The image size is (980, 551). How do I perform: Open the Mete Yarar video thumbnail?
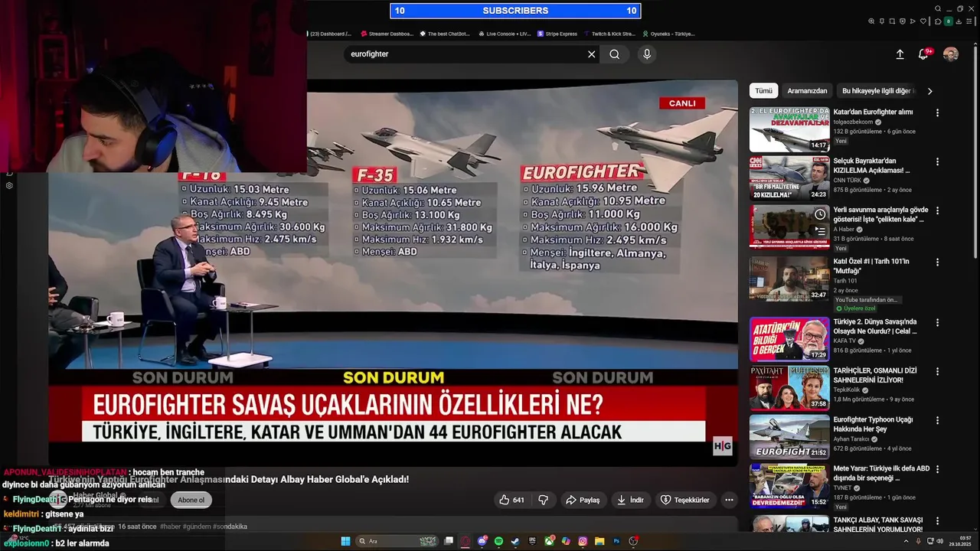pyautogui.click(x=789, y=486)
